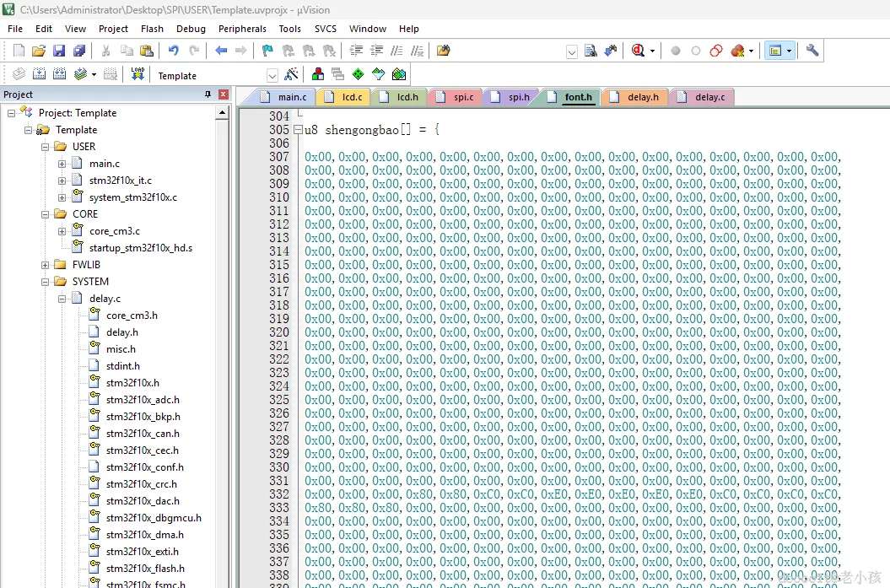Collapse the SYSTEM folder

pyautogui.click(x=46, y=282)
